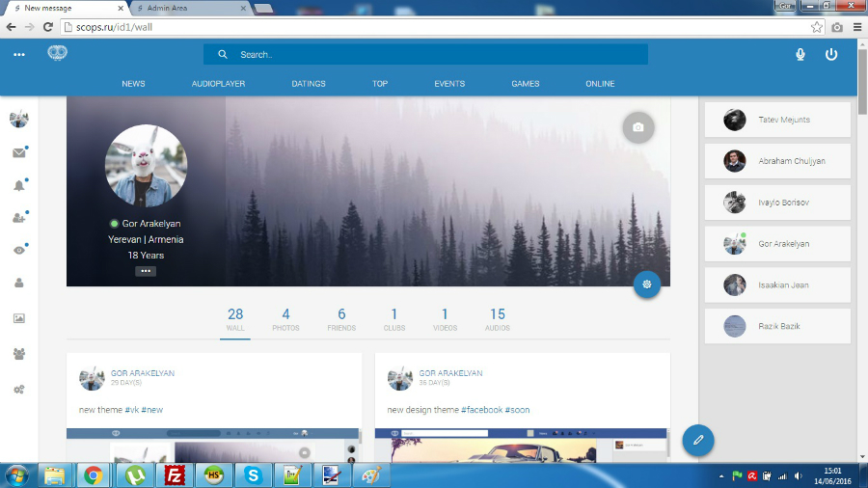Expand the three-dots menu in top-left header
Image resolution: width=868 pixels, height=488 pixels.
tap(18, 55)
